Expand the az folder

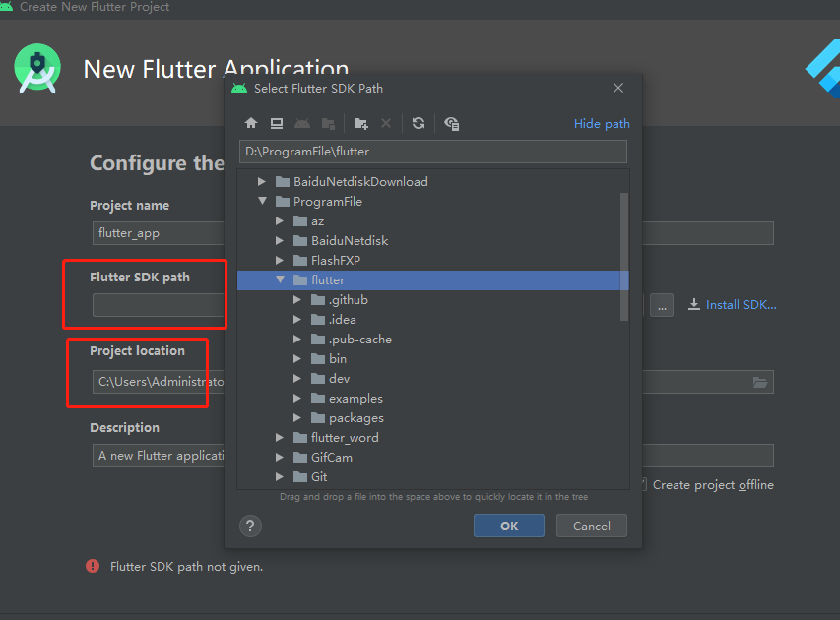tap(279, 221)
